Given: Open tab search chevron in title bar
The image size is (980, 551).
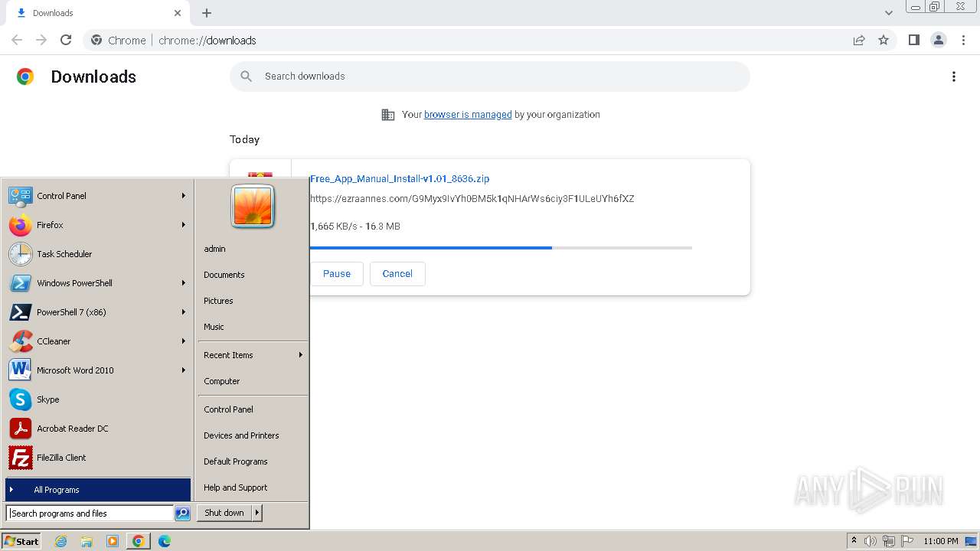Looking at the screenshot, I should point(889,13).
